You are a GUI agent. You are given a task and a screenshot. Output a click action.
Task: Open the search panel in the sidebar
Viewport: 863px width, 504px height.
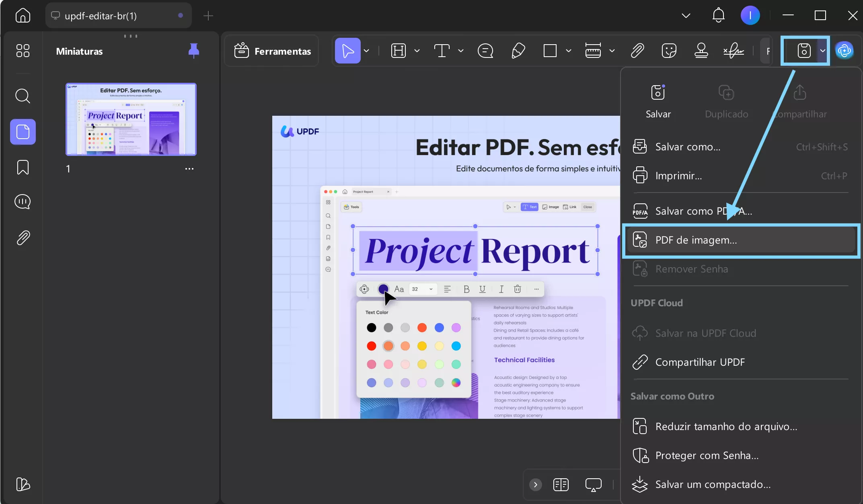click(x=23, y=96)
